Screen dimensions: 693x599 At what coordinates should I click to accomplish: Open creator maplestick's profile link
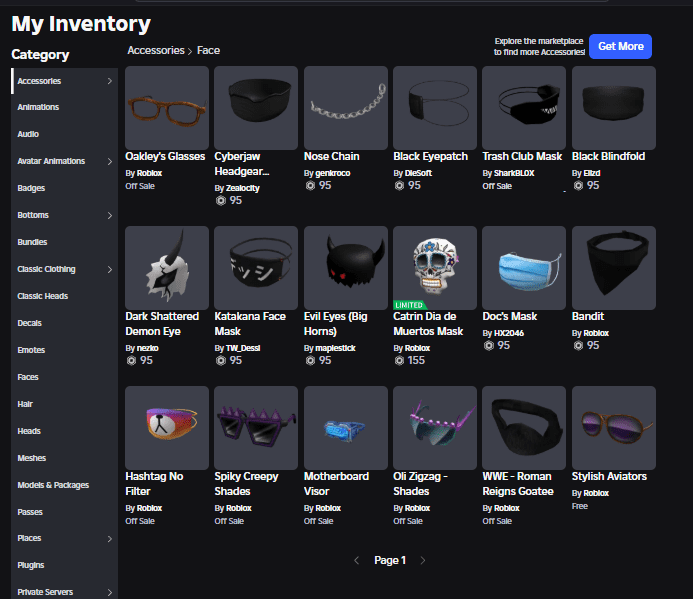(x=335, y=348)
